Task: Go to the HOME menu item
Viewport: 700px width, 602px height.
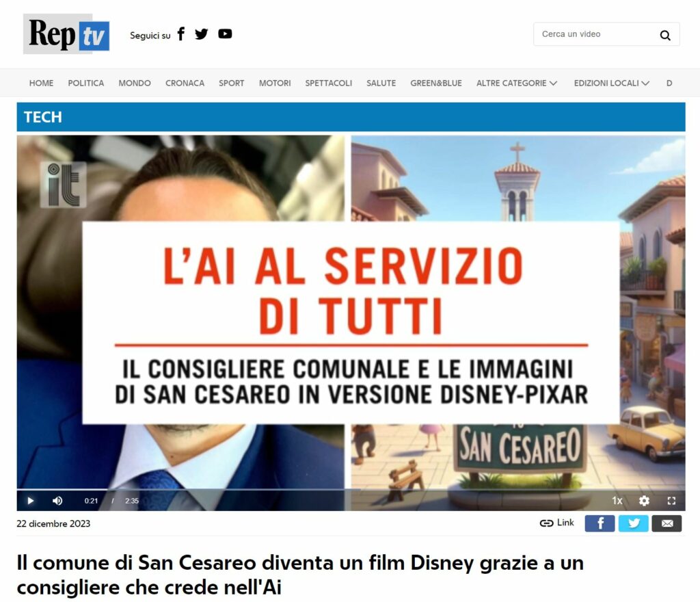Action: pyautogui.click(x=41, y=83)
